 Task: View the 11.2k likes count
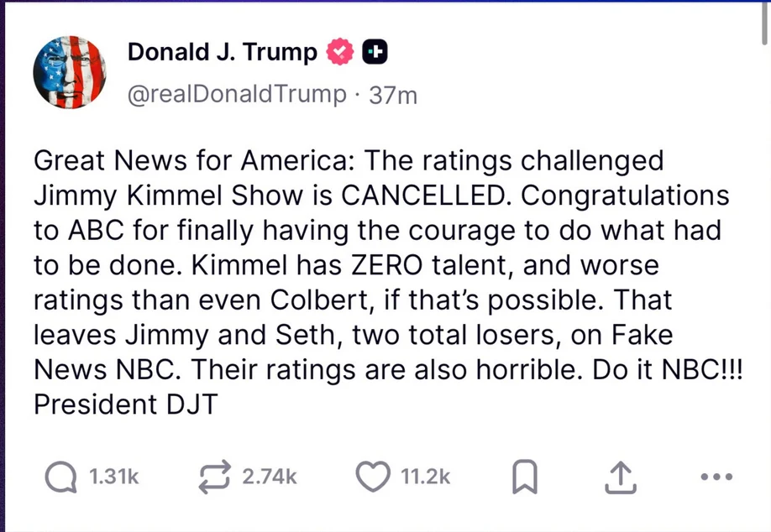click(x=425, y=477)
